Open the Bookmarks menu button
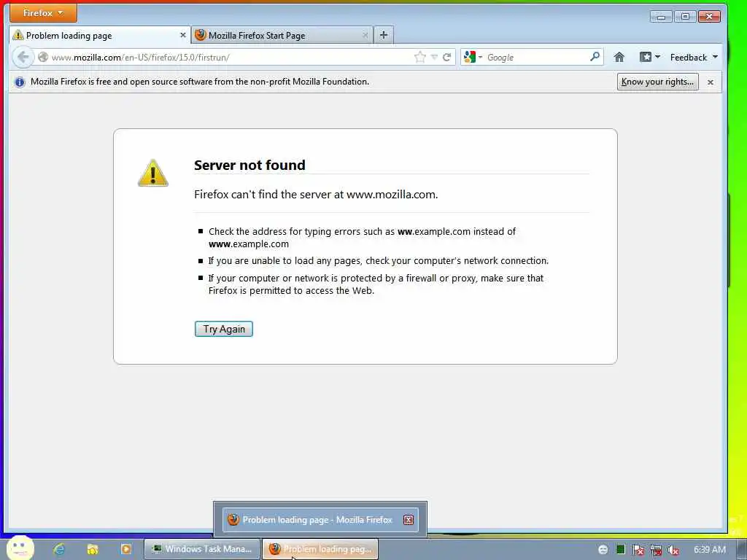747x560 pixels. (x=650, y=57)
